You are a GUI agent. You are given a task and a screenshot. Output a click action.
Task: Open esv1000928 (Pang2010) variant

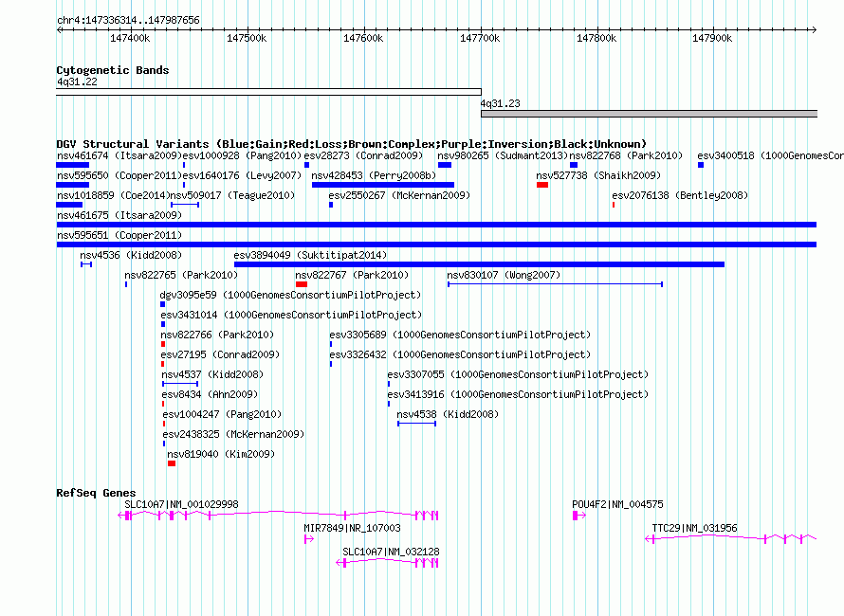click(242, 156)
